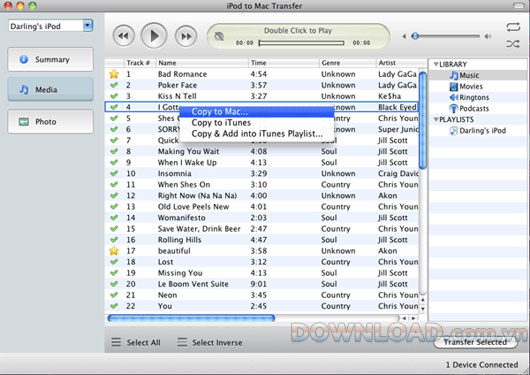Open the Summary section
530x375 pixels.
pyautogui.click(x=50, y=60)
